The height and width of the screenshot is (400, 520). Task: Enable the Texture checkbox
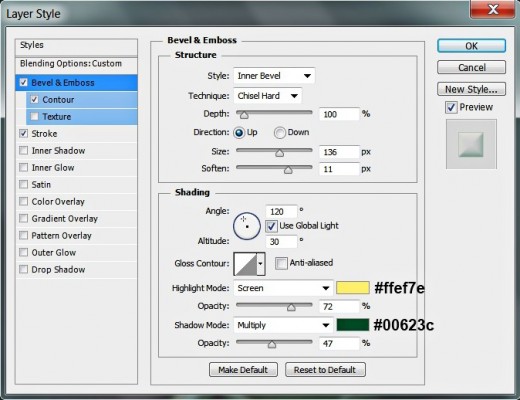pos(34,116)
